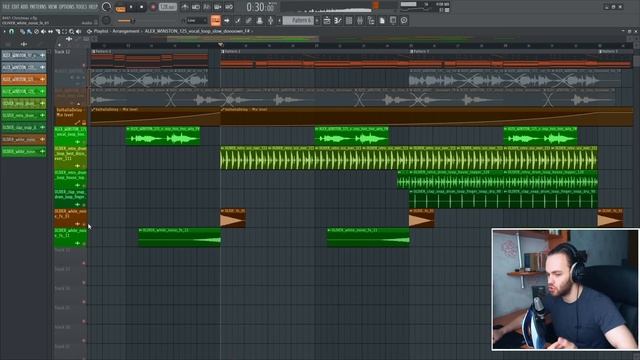
Task: Click the second Pattern 6 timeline marker
Action: click(x=231, y=51)
